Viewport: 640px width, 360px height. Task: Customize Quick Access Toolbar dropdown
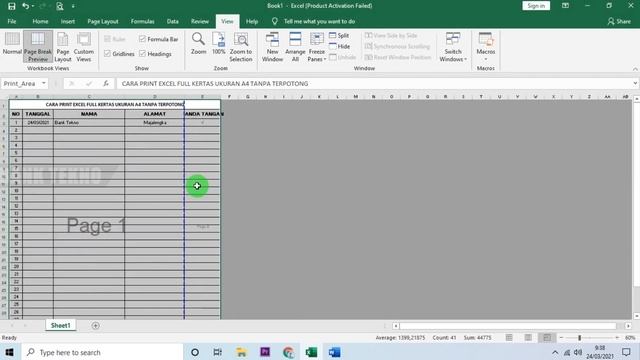73,6
